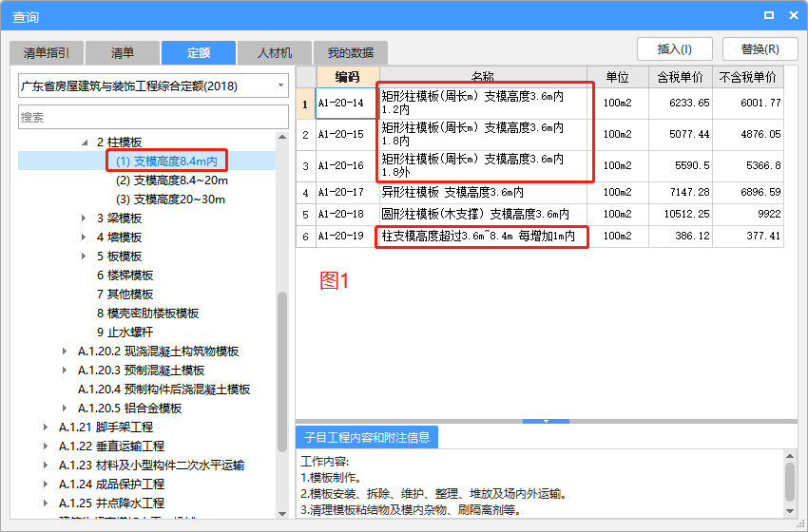The image size is (808, 532).
Task: Expand A.1.25 井点降水工程 node
Action: [46, 503]
